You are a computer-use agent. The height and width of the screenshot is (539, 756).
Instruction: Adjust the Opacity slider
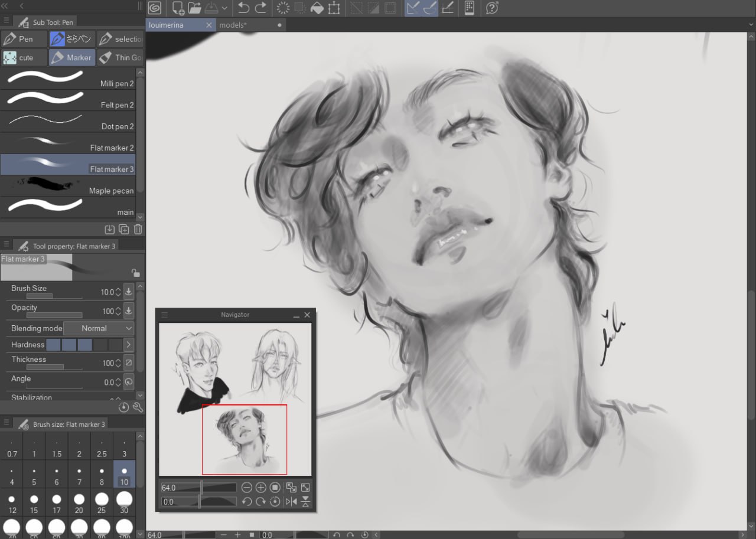click(x=54, y=315)
